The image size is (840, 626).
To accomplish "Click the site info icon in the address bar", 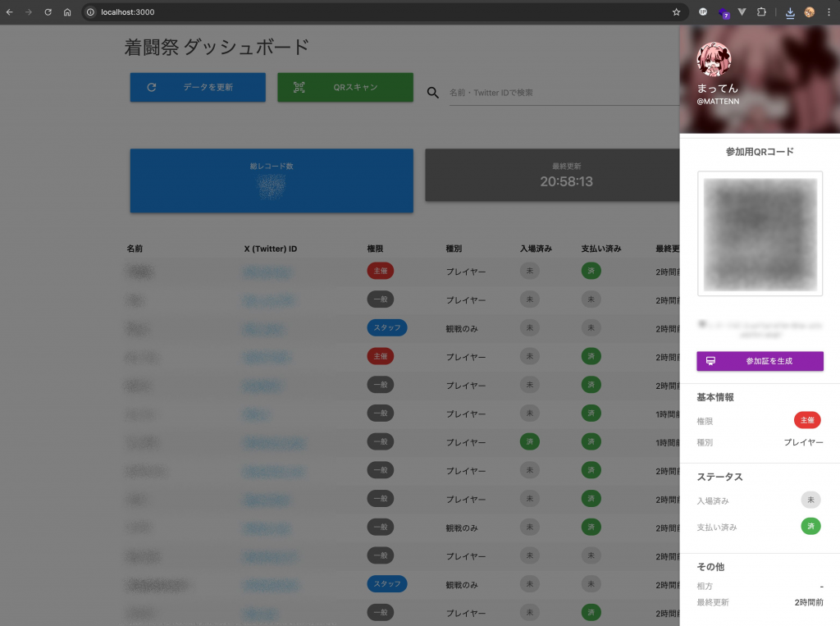I will coord(91,12).
